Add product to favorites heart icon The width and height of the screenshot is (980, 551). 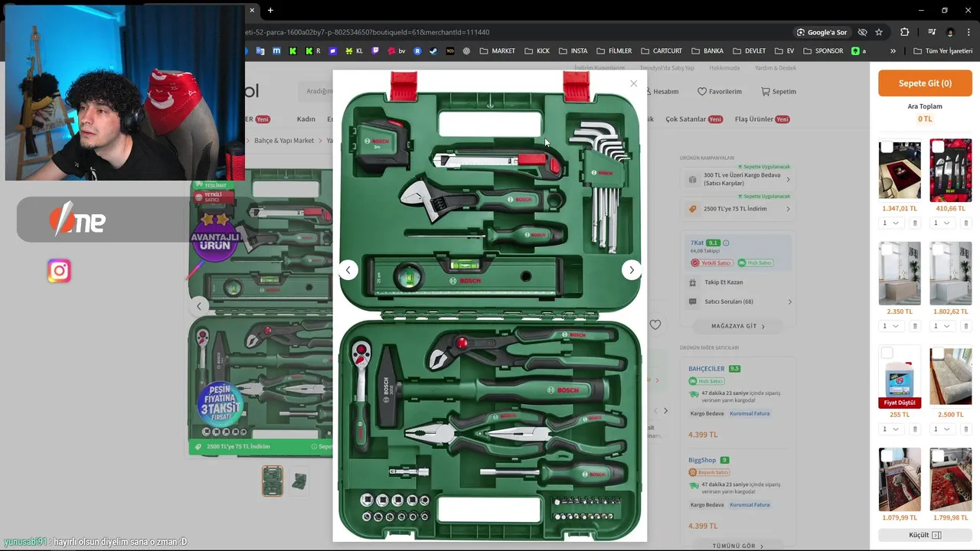655,324
